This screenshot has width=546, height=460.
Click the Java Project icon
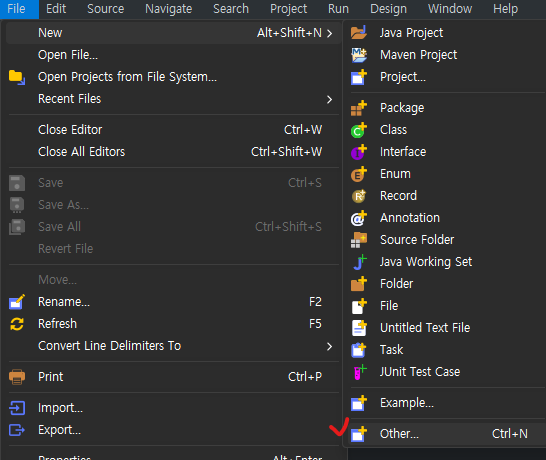click(359, 33)
